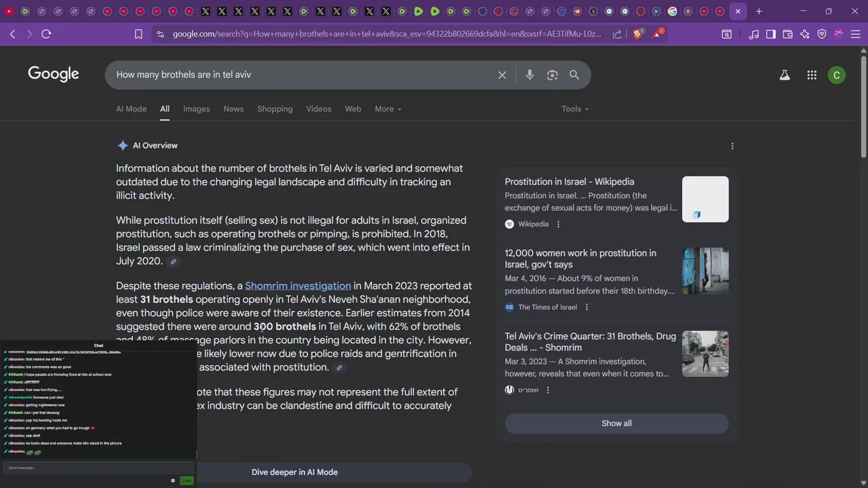Search by image with Google Lens icon
The image size is (868, 488).
[552, 75]
